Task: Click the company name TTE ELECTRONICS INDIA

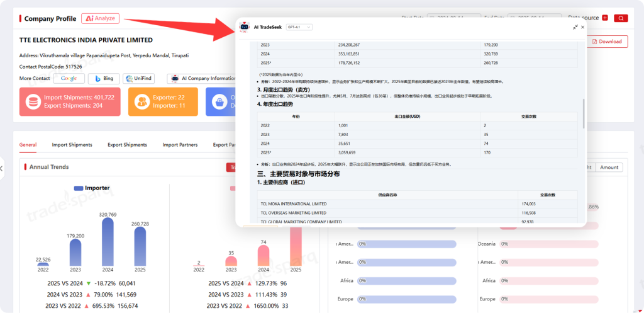Action: 86,40
